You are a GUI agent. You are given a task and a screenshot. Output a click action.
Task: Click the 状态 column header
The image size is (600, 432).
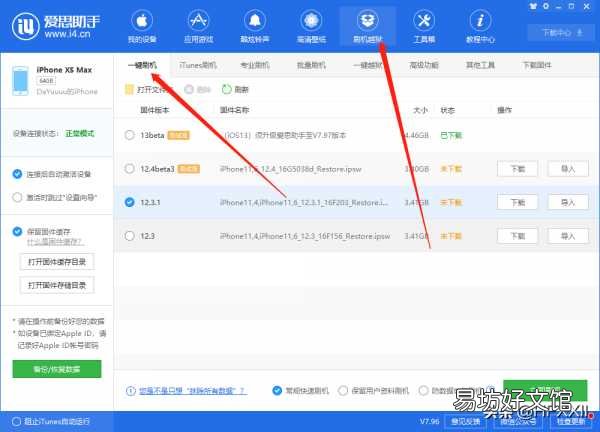coord(447,110)
